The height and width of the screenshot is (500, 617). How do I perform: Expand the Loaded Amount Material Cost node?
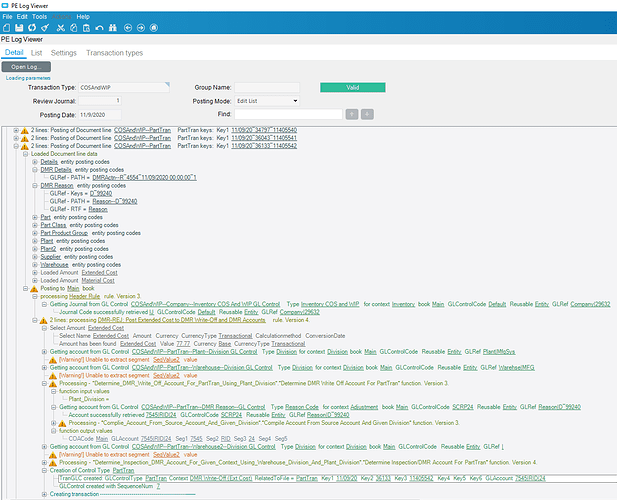tap(35, 280)
